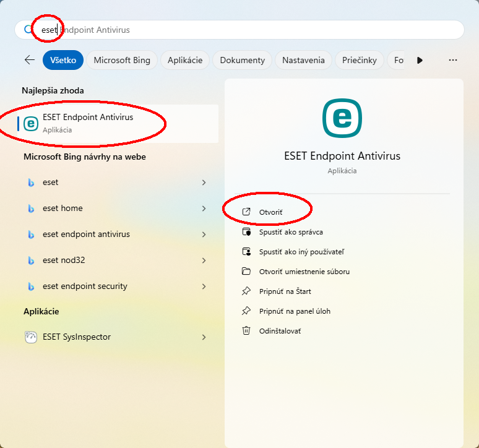Click the trash icon next to Odinštalovať

pos(246,331)
